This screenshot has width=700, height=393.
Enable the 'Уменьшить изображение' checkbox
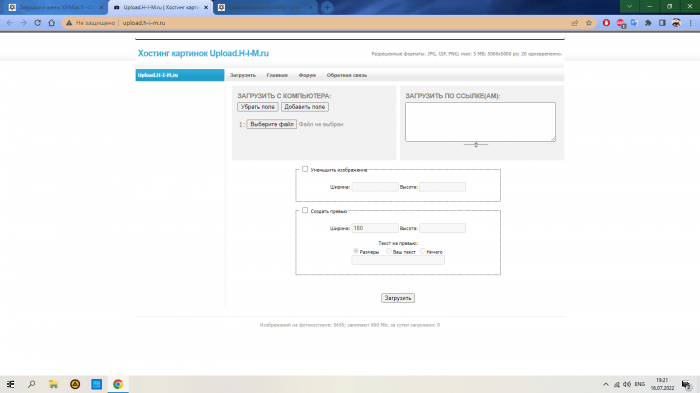point(305,169)
